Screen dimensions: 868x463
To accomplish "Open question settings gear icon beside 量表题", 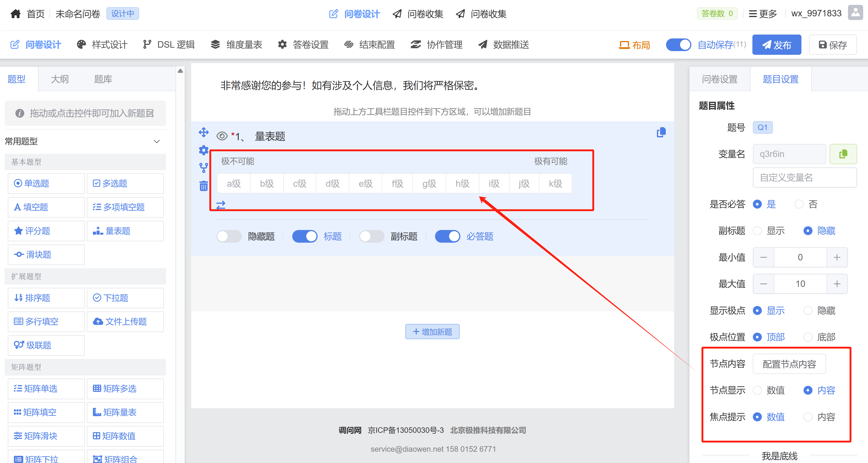I will (204, 150).
